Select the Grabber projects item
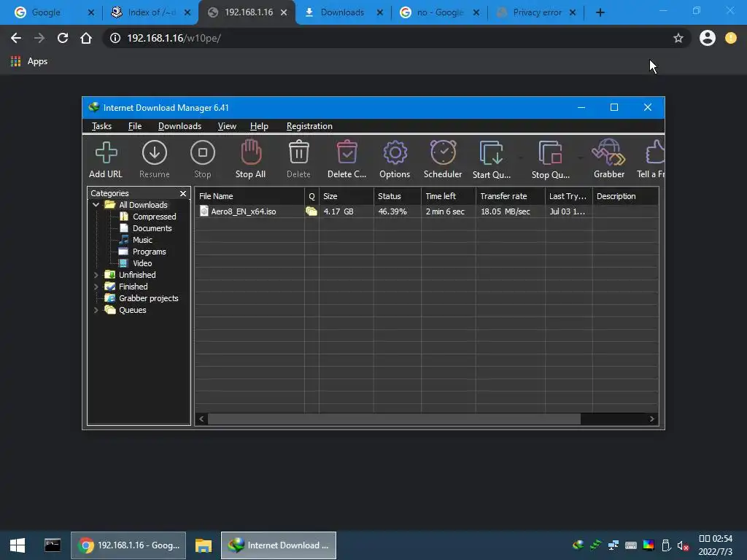 [148, 298]
